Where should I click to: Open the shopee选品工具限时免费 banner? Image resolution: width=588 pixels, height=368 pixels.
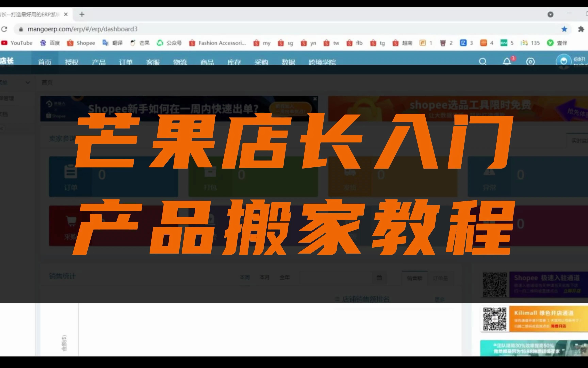(x=458, y=109)
